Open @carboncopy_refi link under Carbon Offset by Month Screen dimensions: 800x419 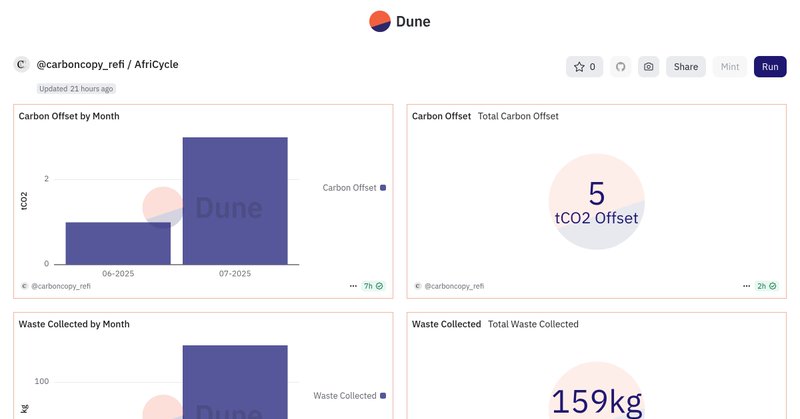click(61, 286)
